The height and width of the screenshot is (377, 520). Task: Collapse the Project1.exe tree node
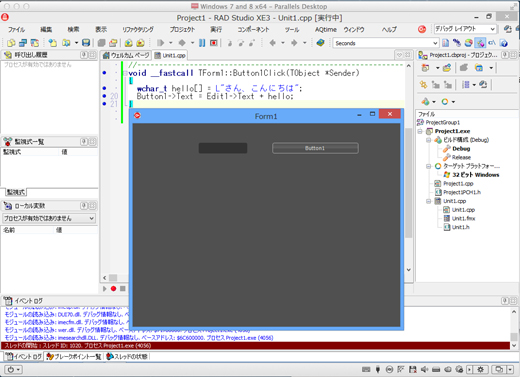(x=420, y=131)
